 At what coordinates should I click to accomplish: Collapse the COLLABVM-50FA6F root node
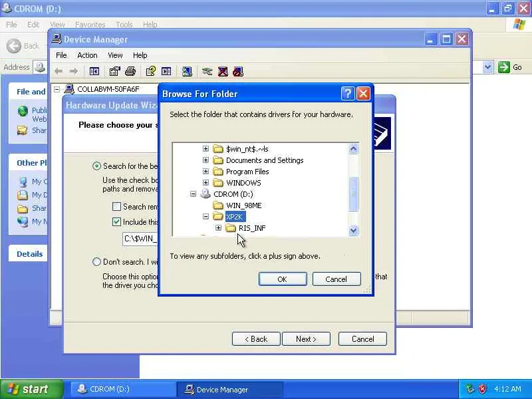(x=57, y=89)
